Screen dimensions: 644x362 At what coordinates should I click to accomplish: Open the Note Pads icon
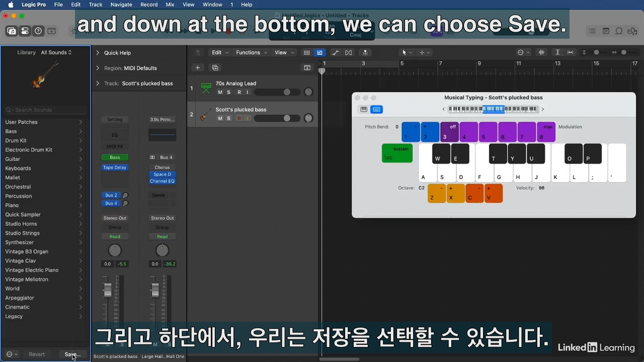point(606,31)
